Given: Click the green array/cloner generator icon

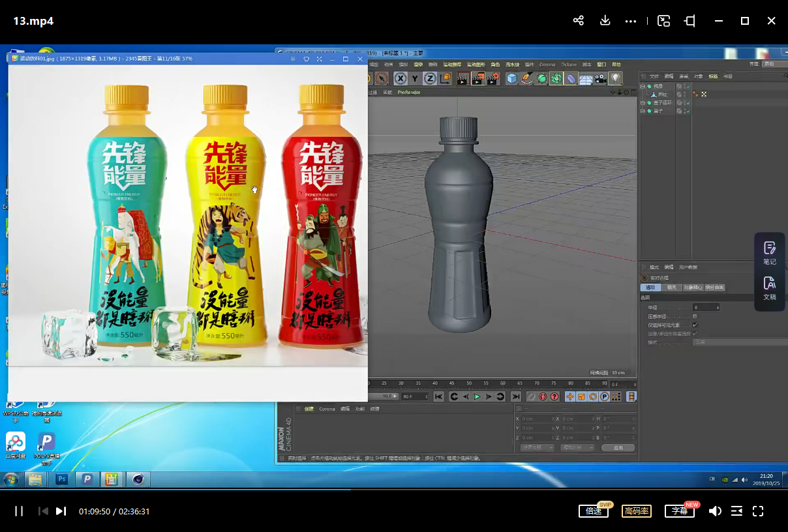Looking at the screenshot, I should (556, 78).
